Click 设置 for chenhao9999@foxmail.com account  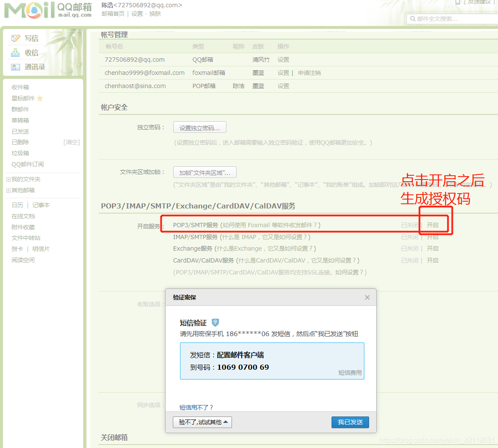coord(283,73)
